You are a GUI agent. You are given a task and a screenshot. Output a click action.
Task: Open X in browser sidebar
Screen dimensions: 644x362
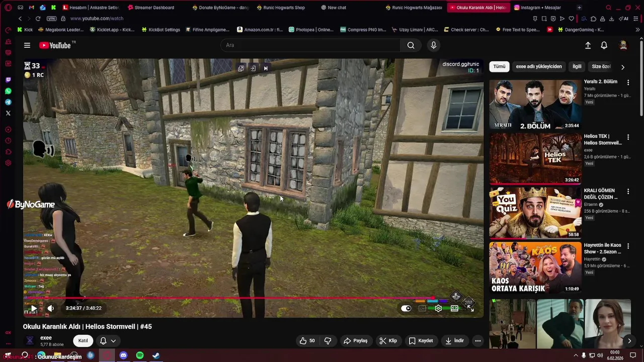[8, 113]
